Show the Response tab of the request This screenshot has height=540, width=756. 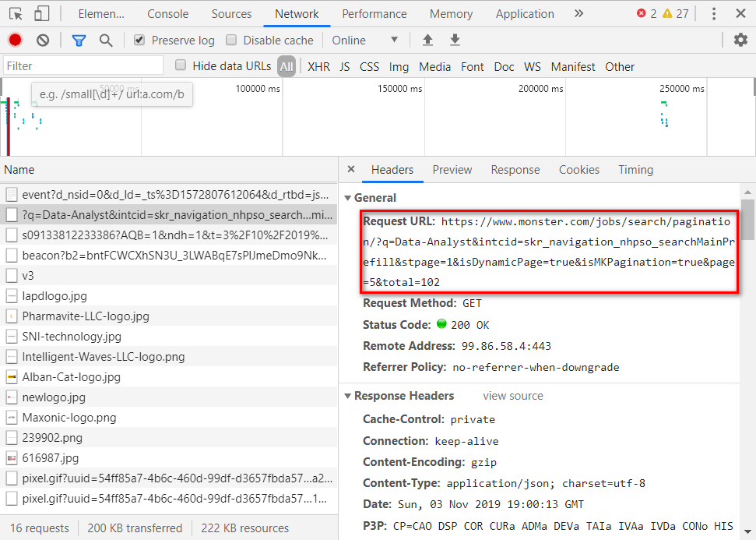coord(515,170)
